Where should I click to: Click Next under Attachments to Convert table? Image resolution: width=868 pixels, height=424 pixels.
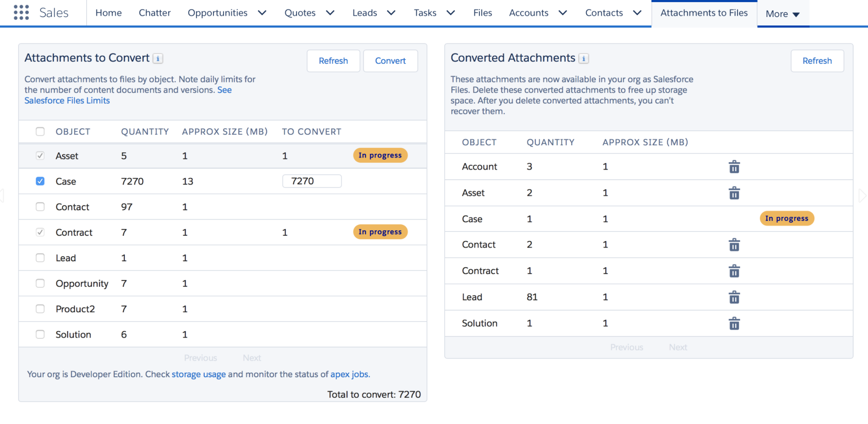(252, 358)
